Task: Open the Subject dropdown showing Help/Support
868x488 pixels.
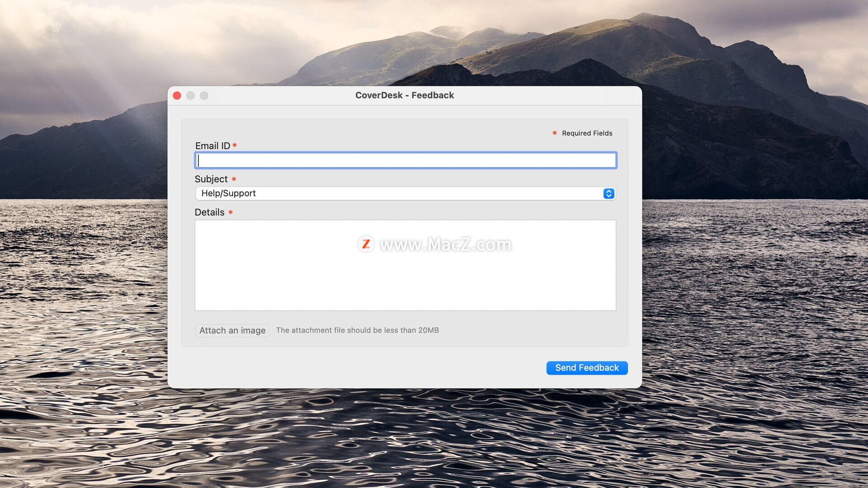Action: tap(406, 193)
